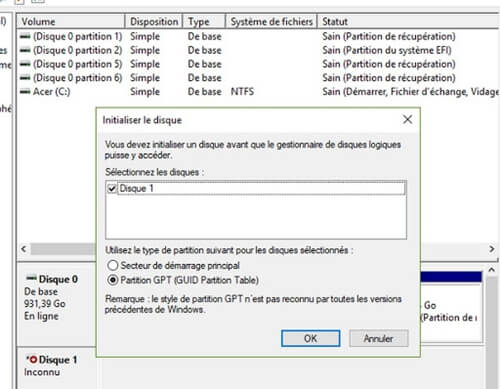Click the NTFS file system cell

pyautogui.click(x=242, y=92)
